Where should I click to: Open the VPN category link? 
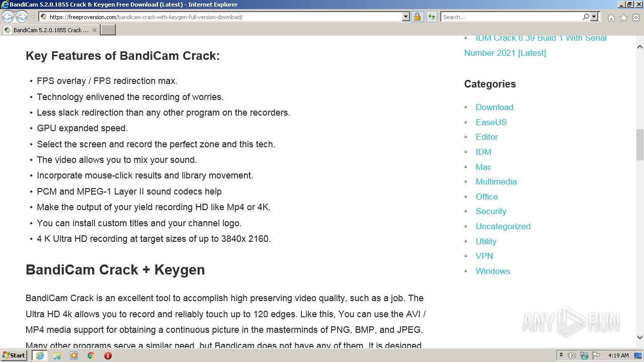click(485, 256)
